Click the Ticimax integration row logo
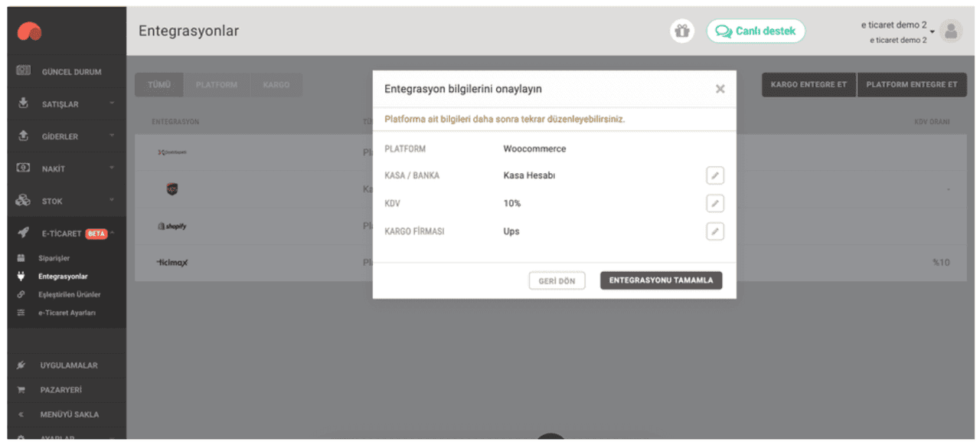The width and height of the screenshot is (980, 445). tap(172, 263)
